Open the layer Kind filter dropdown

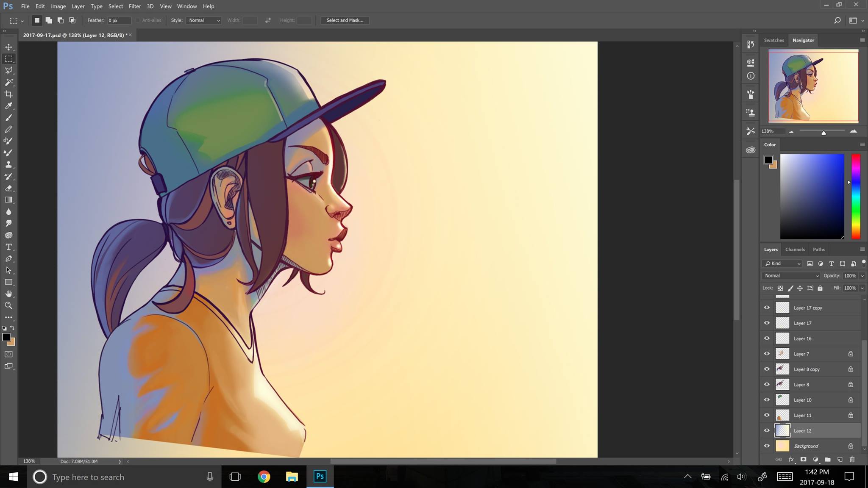(782, 263)
